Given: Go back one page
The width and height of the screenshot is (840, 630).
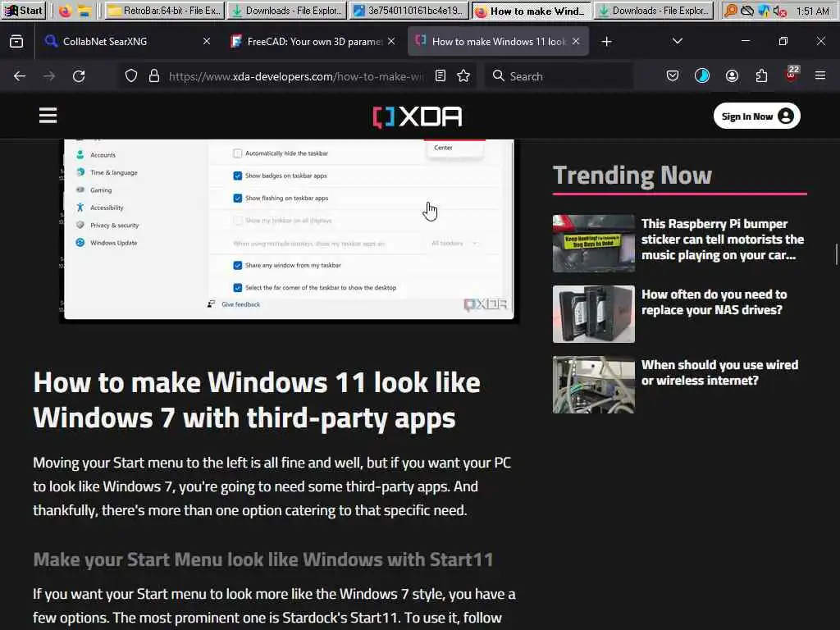Looking at the screenshot, I should pos(20,76).
